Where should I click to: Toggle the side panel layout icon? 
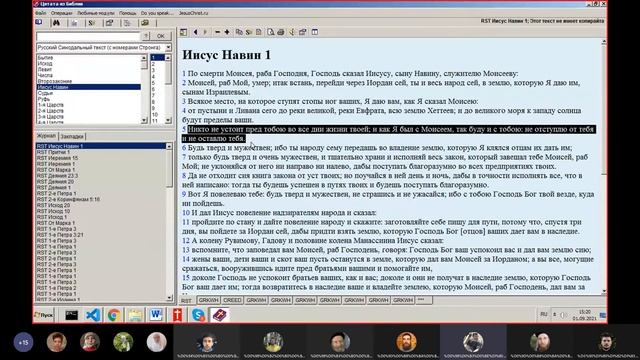click(184, 32)
